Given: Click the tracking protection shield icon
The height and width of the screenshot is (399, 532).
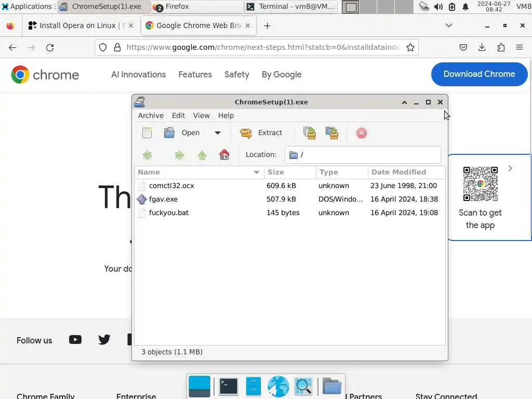Looking at the screenshot, I should coord(103,47).
